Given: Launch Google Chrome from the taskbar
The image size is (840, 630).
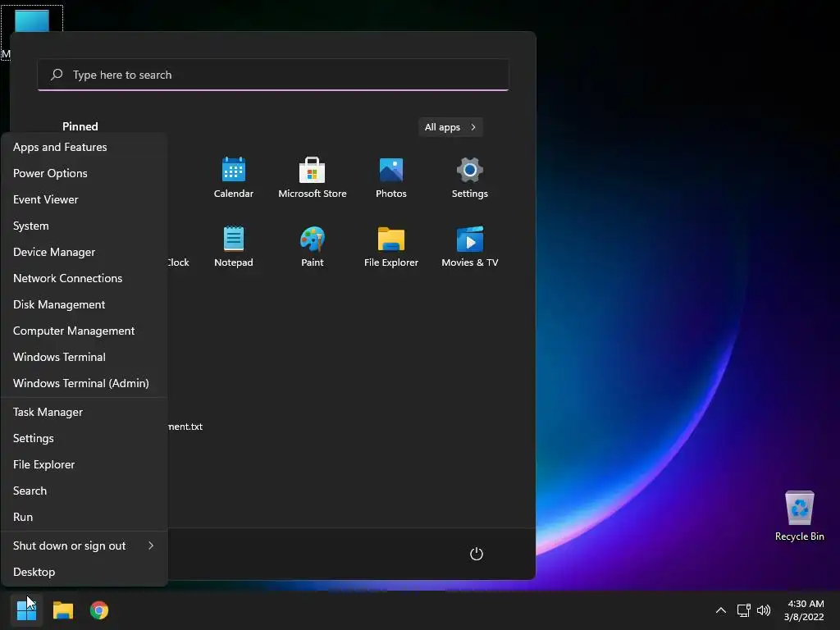Looking at the screenshot, I should pos(99,610).
